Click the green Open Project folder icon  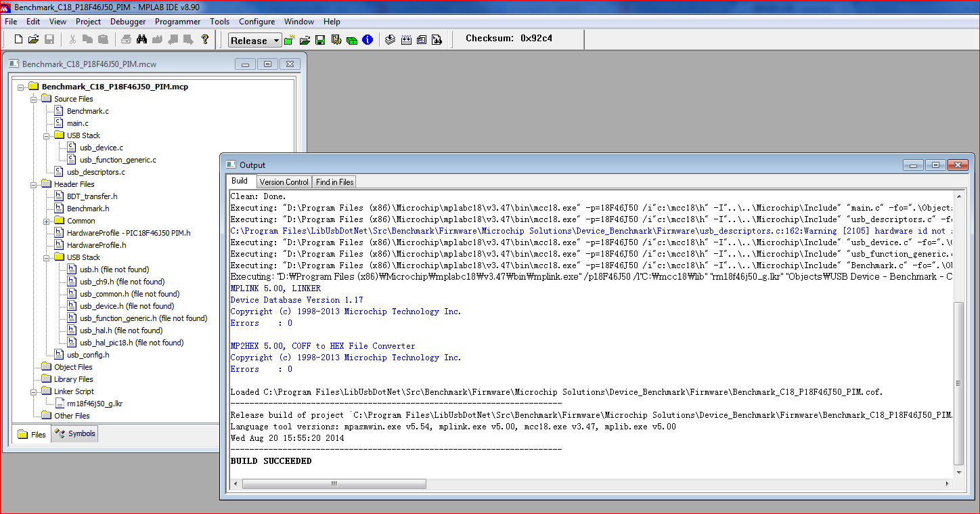[305, 40]
